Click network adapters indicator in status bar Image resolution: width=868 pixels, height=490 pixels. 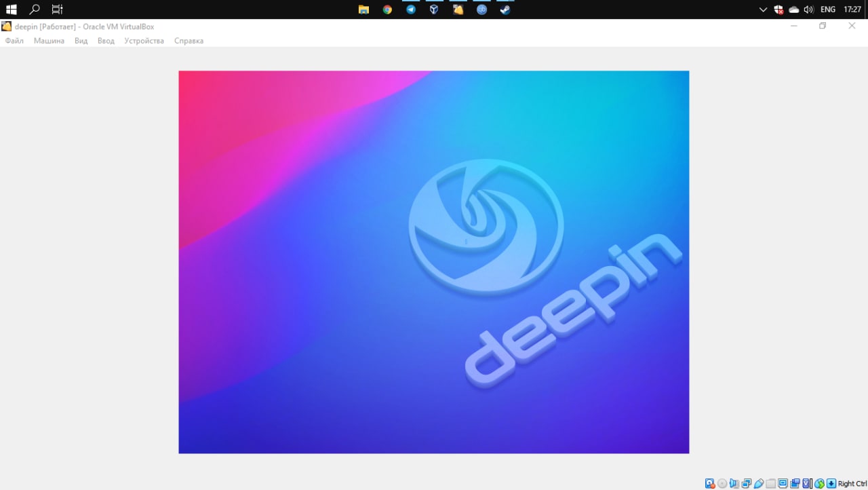(747, 483)
